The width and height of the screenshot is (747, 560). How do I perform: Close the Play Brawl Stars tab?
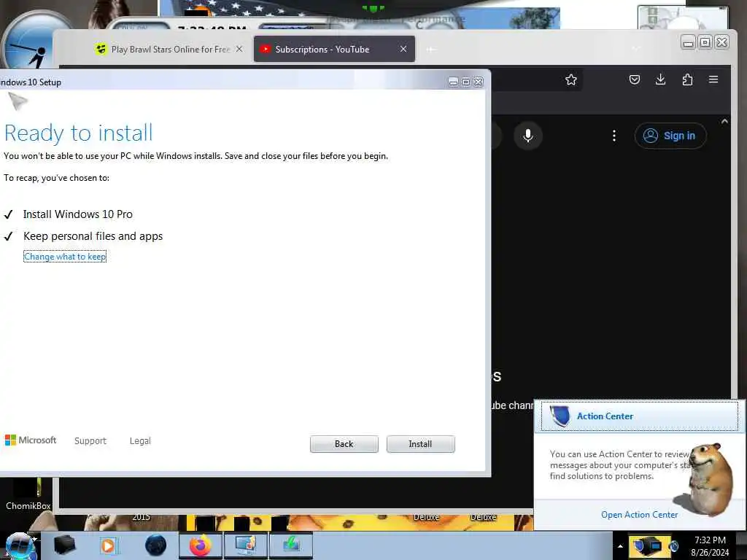click(x=239, y=49)
